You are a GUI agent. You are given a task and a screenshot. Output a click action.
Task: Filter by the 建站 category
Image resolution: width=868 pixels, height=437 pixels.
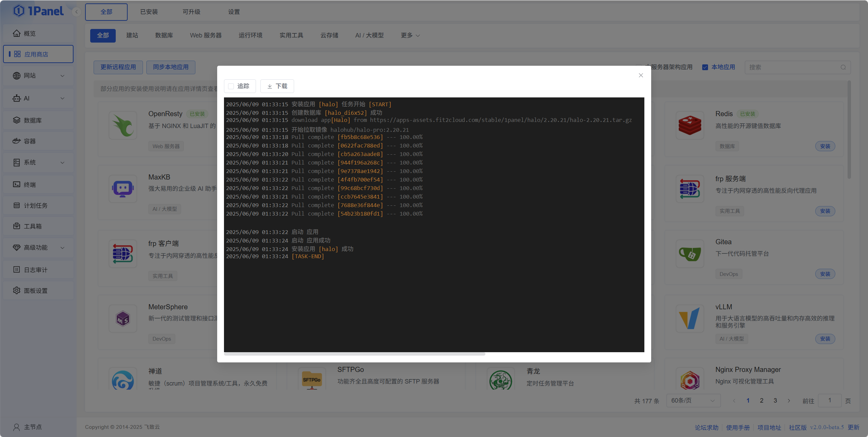point(132,35)
